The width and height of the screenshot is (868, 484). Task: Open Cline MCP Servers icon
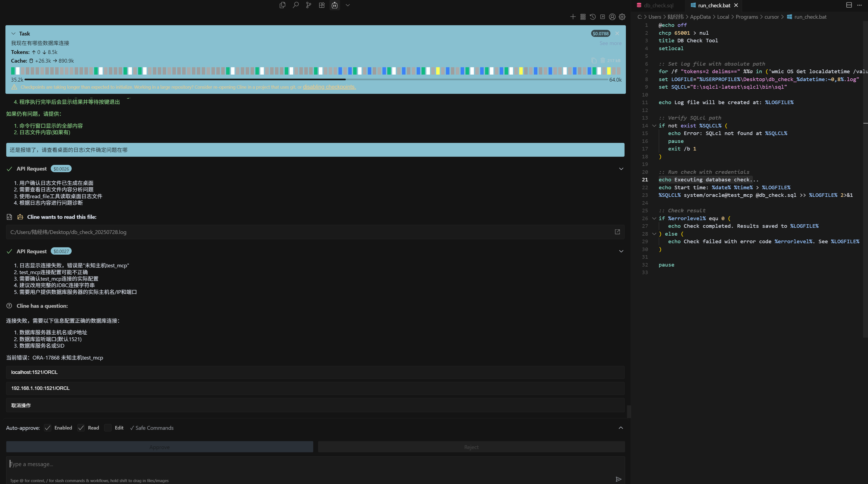click(x=583, y=17)
